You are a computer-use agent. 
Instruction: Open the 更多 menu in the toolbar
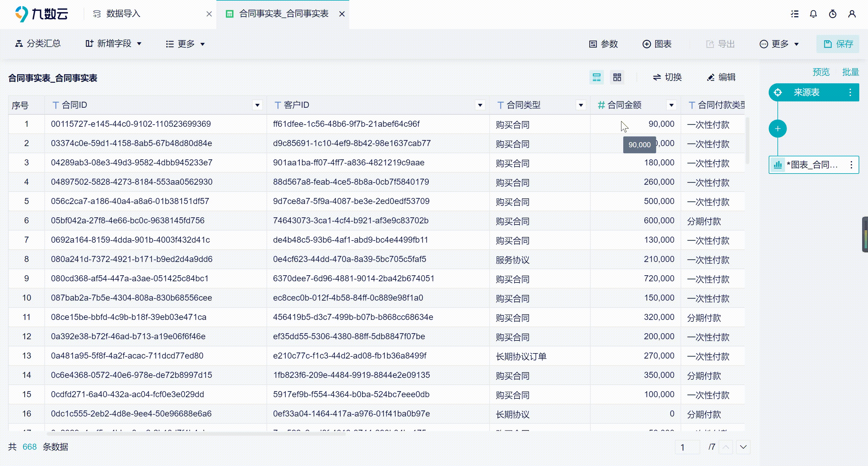(x=185, y=44)
